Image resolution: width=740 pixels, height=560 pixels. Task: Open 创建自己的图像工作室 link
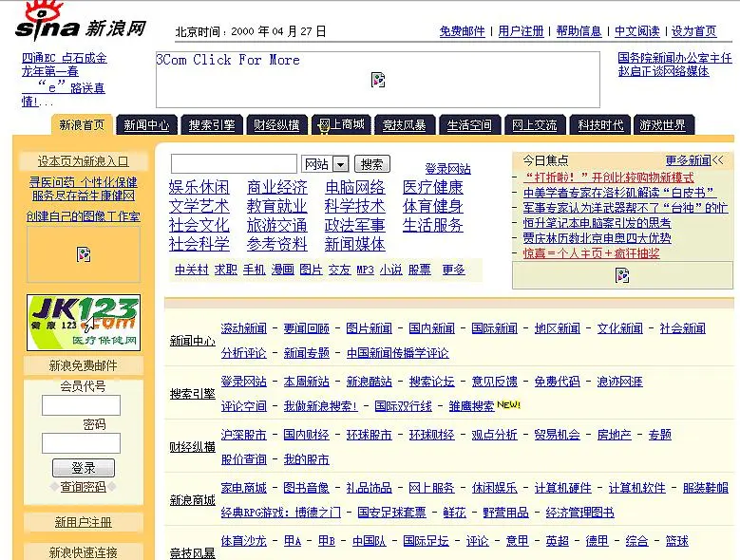(83, 216)
